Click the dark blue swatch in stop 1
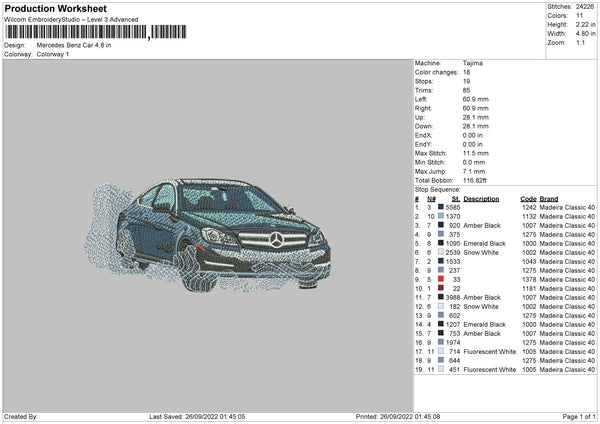The width and height of the screenshot is (600, 424). [441, 207]
